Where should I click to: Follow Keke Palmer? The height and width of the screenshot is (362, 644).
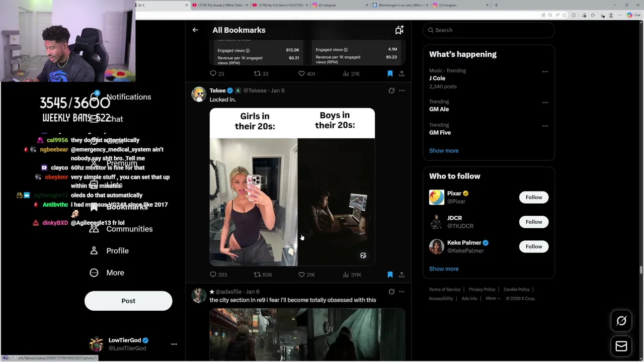[x=534, y=246]
